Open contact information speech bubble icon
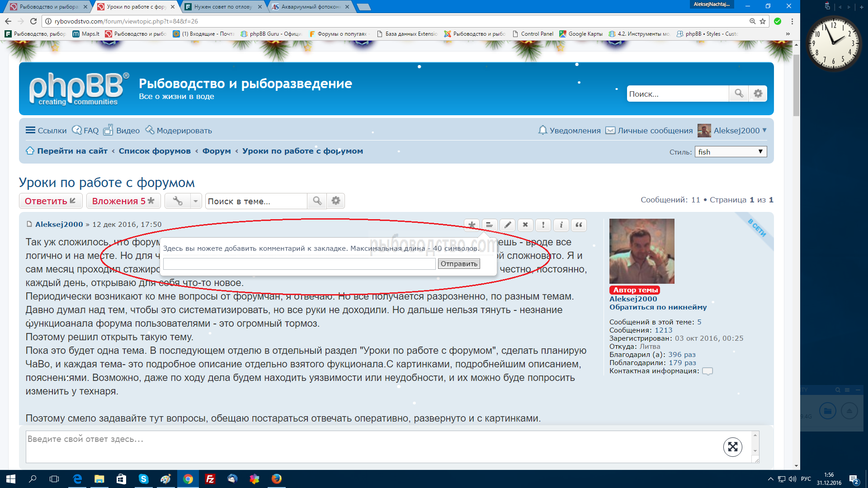Screen dimensions: 868x488 708,371
